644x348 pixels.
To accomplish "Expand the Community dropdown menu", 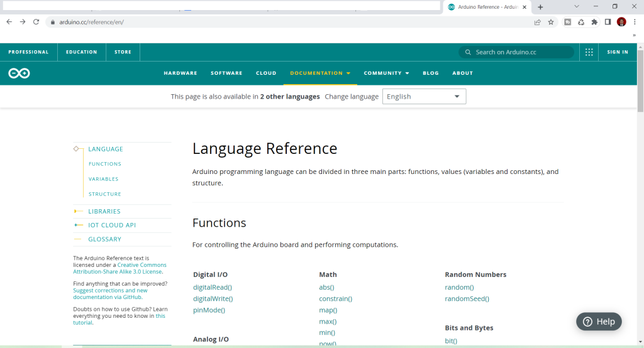I will point(386,73).
